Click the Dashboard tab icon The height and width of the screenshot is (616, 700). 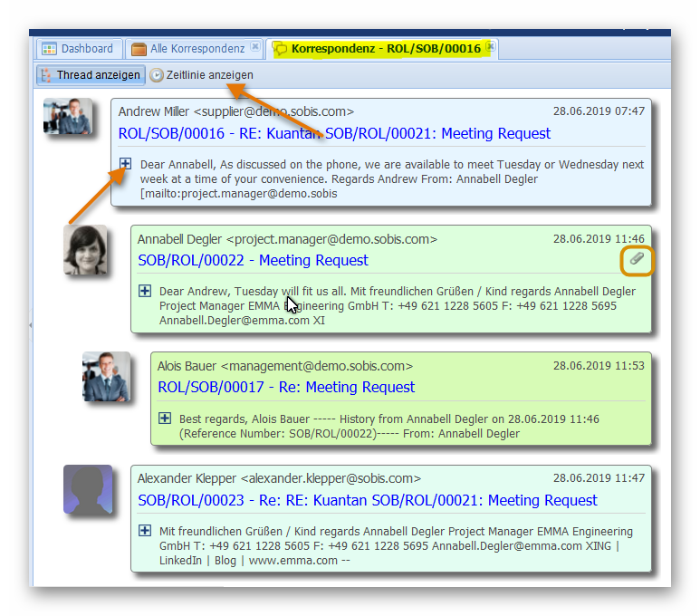click(x=49, y=49)
